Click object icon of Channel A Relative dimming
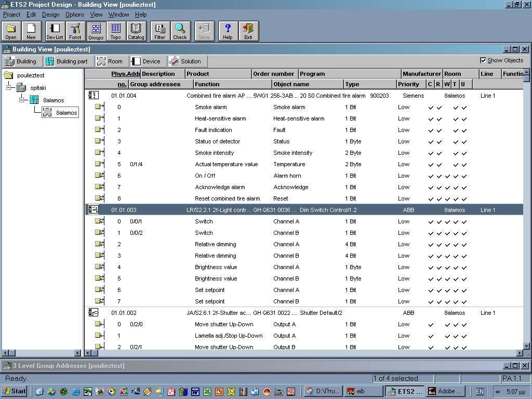The width and height of the screenshot is (532, 399). [x=100, y=244]
